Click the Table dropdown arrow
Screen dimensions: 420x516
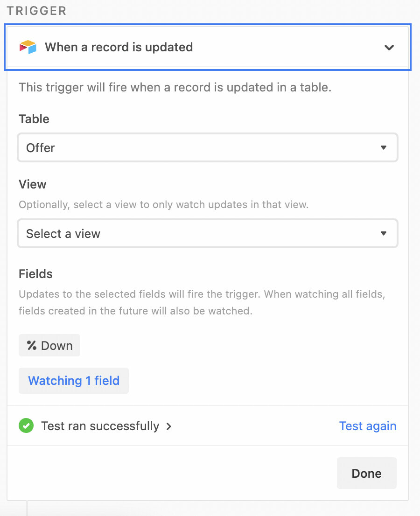pyautogui.click(x=384, y=147)
